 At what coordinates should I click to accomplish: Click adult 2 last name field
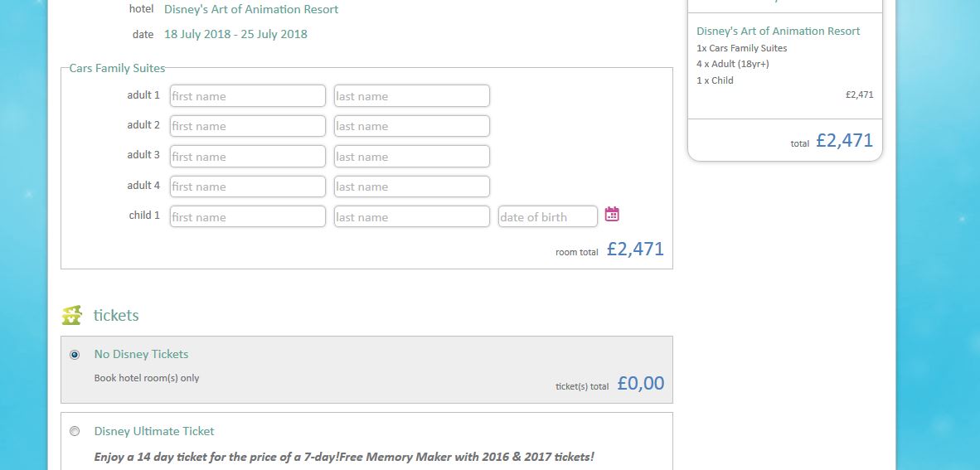(411, 126)
